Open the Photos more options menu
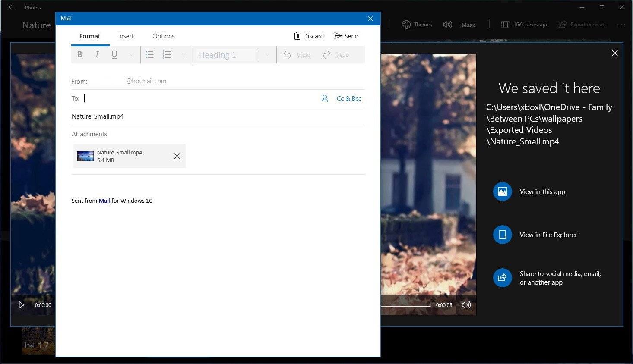Image resolution: width=633 pixels, height=364 pixels. (621, 25)
